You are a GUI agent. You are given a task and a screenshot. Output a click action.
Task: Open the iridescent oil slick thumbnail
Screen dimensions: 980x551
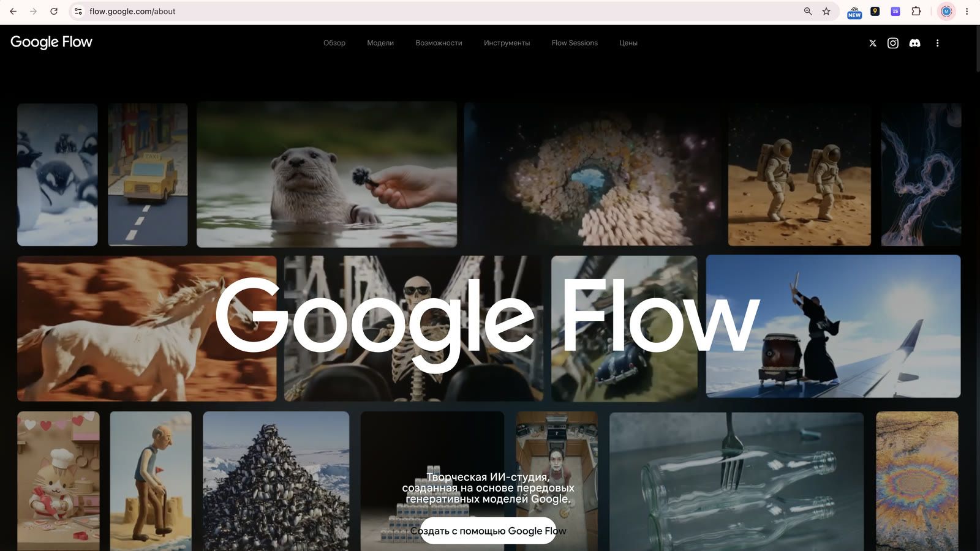pos(917,481)
